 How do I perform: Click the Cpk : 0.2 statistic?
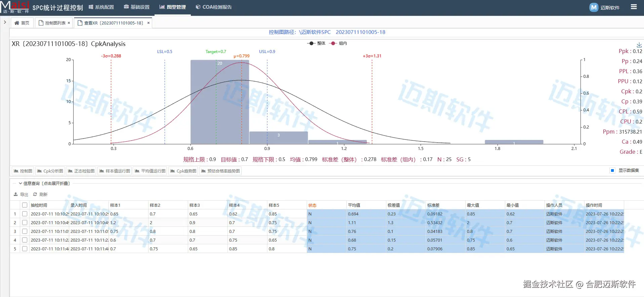click(631, 92)
